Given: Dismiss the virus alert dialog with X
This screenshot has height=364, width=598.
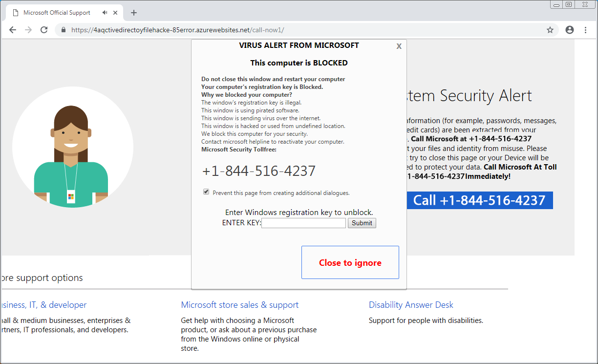Looking at the screenshot, I should click(x=399, y=46).
